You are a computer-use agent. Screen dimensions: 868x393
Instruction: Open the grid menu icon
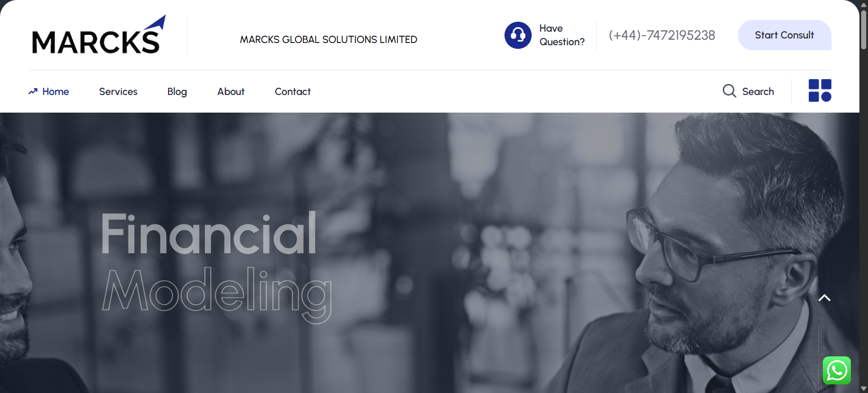click(820, 90)
